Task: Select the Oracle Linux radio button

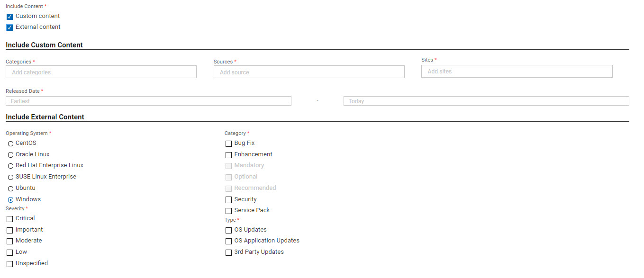Action: [10, 155]
